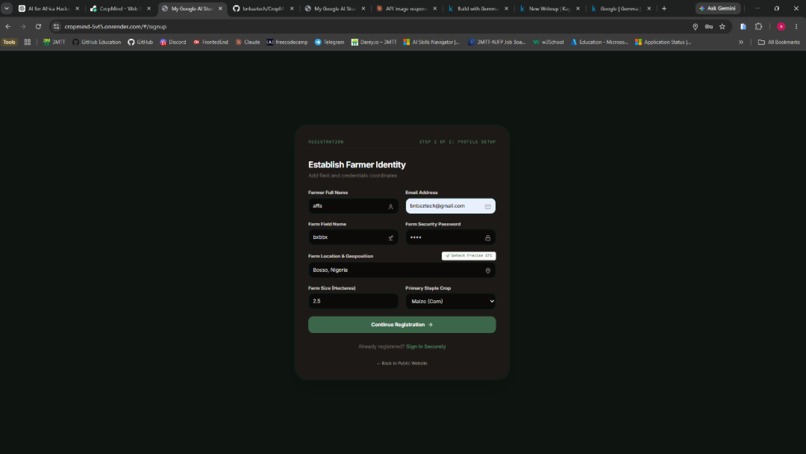Open the tab search chevron
This screenshot has width=806, height=454.
(x=7, y=8)
